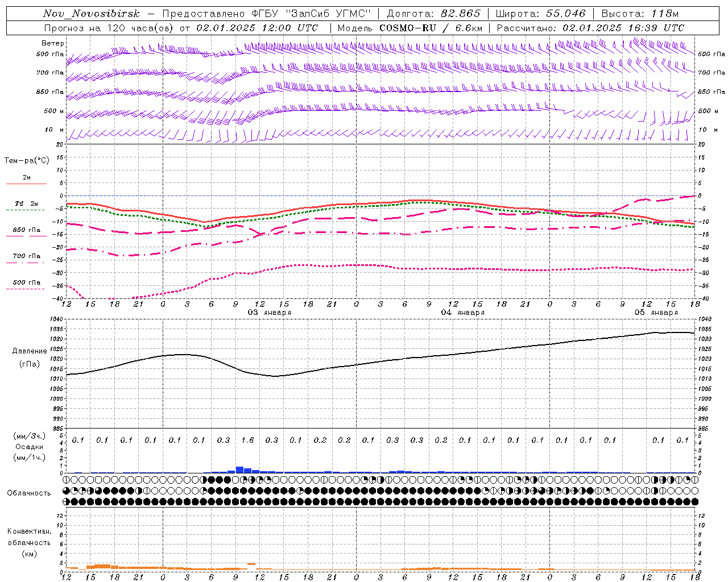This screenshot has height=582, width=728.
Task: Click the tallest blue precipitation bar
Action: tap(239, 469)
